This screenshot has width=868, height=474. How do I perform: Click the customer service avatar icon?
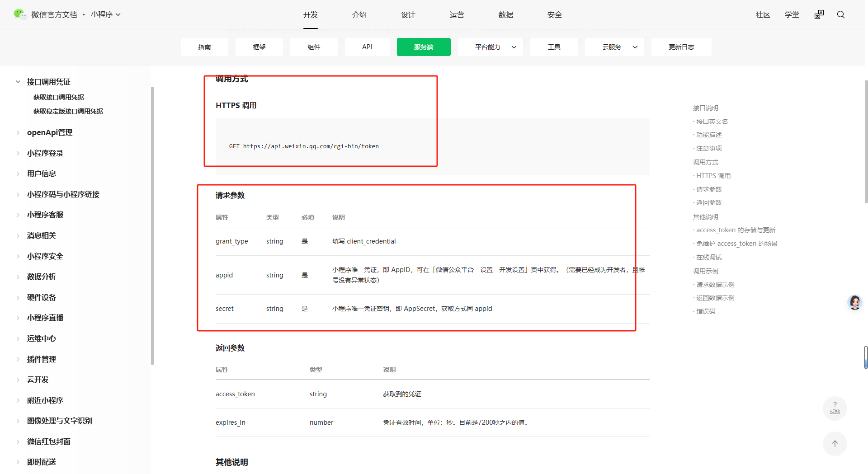[x=854, y=302]
